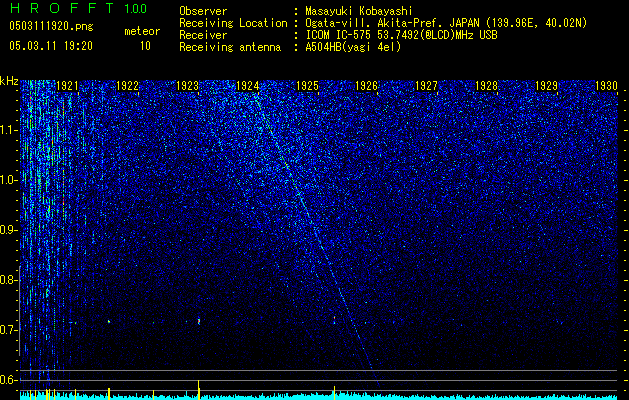Click time axis marker 1925
This screenshot has height=400, width=629.
[307, 85]
